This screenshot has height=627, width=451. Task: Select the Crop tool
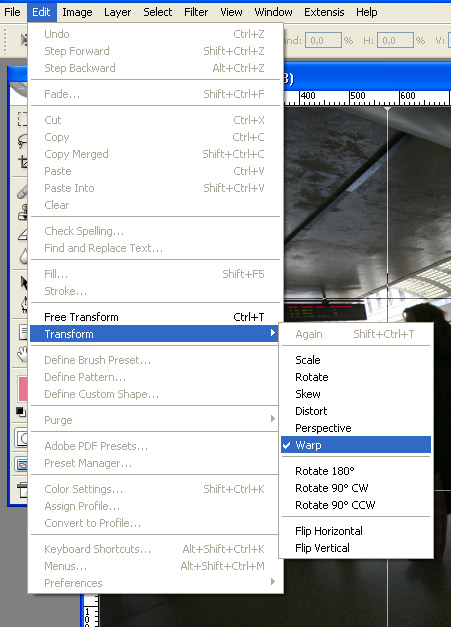[23, 162]
